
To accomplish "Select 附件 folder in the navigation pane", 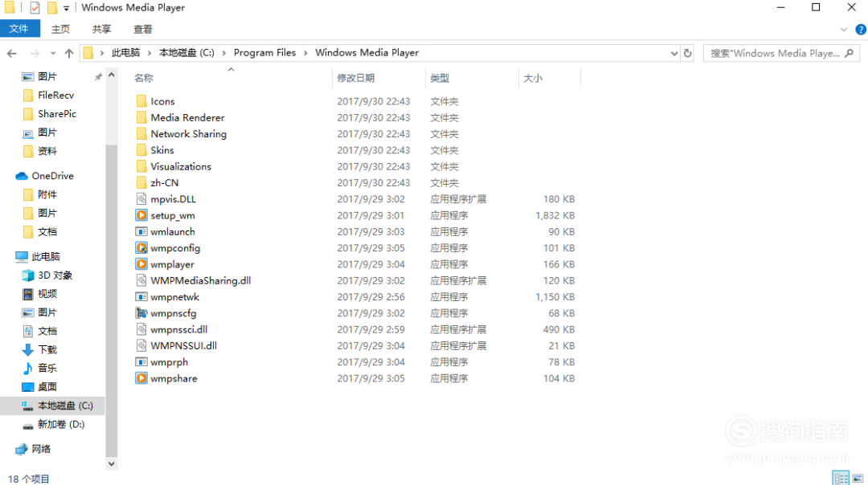I will tap(47, 194).
